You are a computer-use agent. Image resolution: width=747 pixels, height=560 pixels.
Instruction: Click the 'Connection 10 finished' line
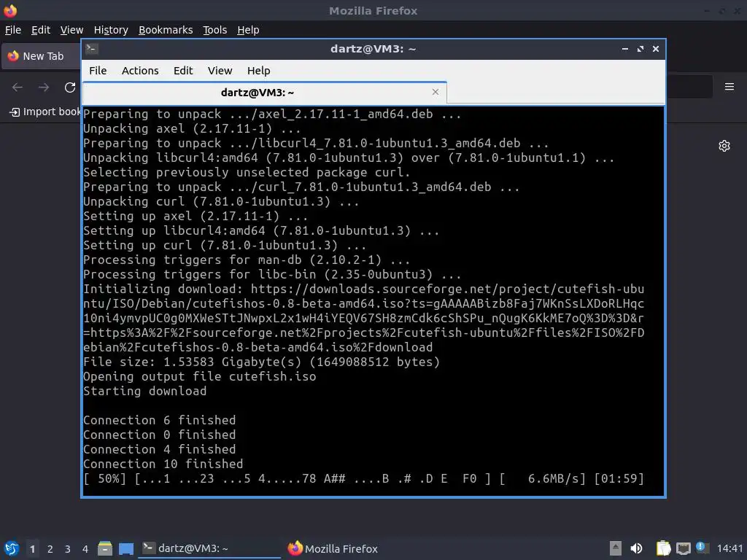point(163,464)
